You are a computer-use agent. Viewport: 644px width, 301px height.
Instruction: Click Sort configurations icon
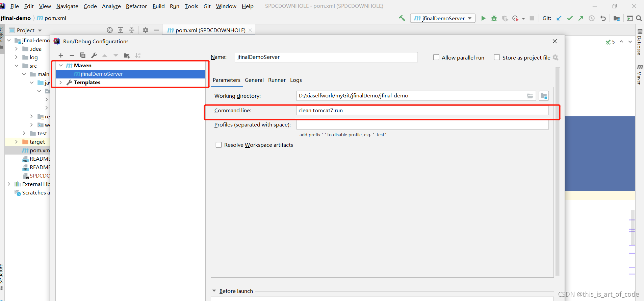pos(138,55)
